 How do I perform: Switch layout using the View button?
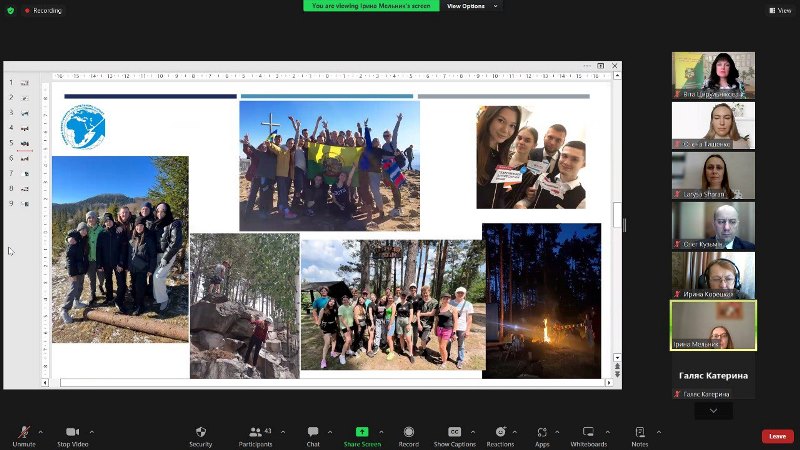click(x=780, y=10)
